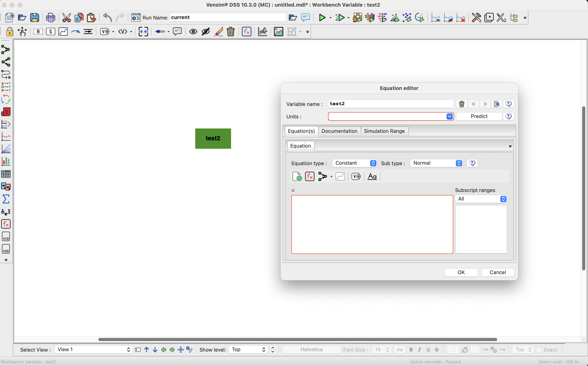588x366 pixels.
Task: Expand run simulation options arrow
Action: (x=331, y=18)
